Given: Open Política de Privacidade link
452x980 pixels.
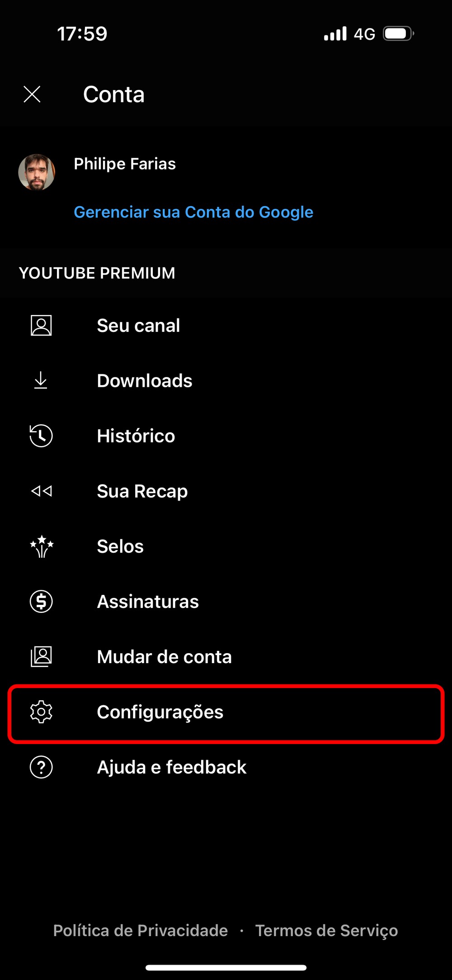Looking at the screenshot, I should (x=141, y=930).
